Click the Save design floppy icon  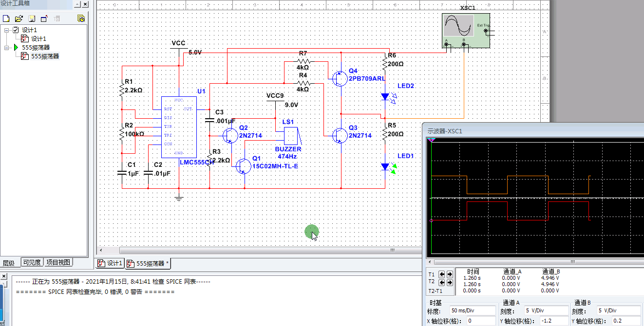tap(32, 18)
